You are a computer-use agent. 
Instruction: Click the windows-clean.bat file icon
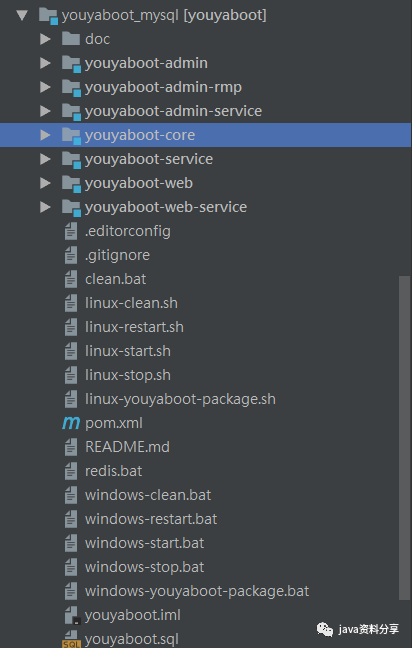tap(71, 495)
